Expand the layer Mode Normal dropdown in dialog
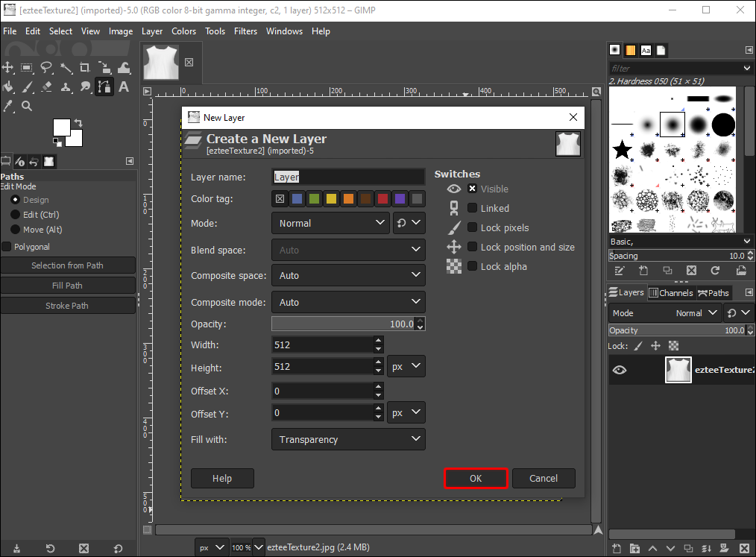The width and height of the screenshot is (756, 557). [330, 223]
